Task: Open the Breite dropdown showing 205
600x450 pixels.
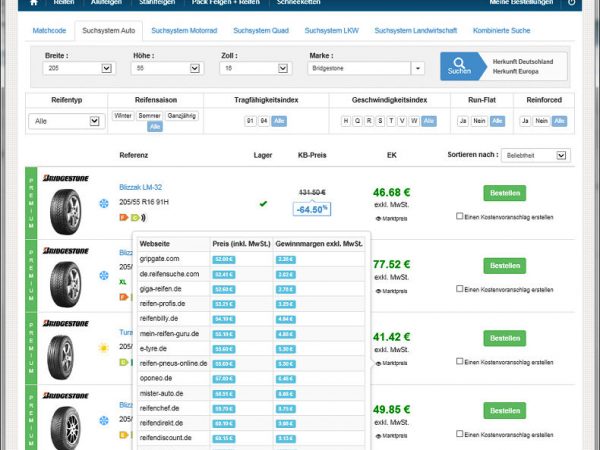Action: 79,68
